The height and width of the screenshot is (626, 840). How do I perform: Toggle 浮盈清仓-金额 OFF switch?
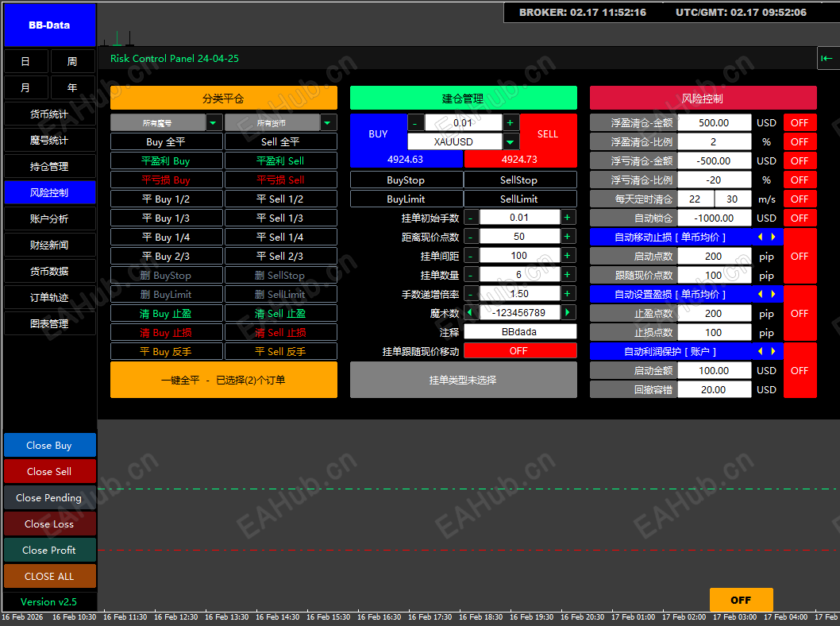(x=800, y=122)
